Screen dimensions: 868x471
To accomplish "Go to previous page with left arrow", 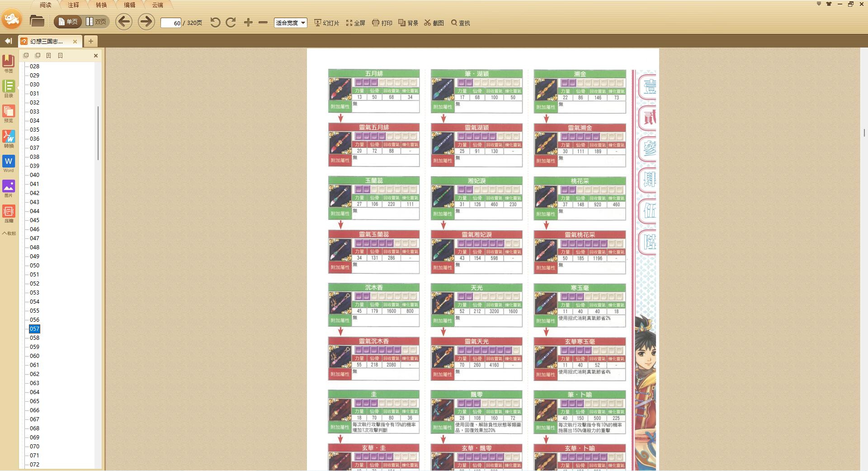I will click(x=123, y=22).
